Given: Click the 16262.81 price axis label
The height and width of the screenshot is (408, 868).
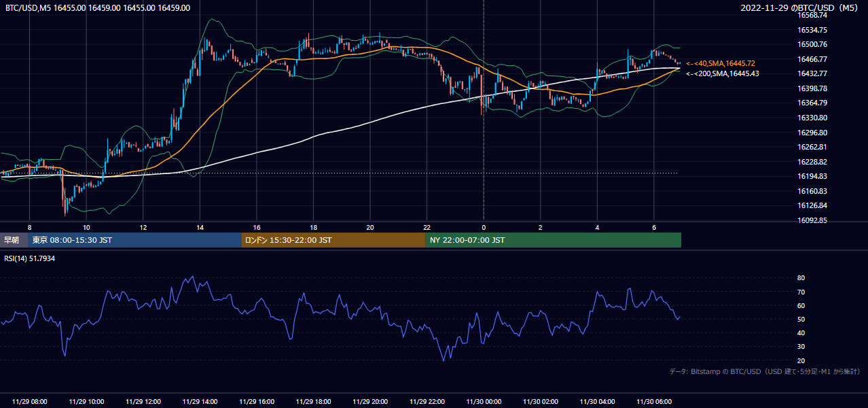Looking at the screenshot, I should 812,147.
